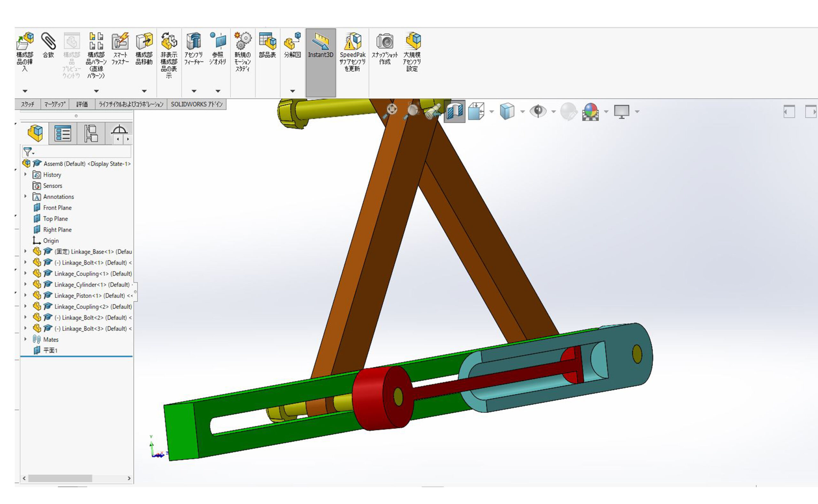Viewport: 818px width, 504px height.
Task: Open Bill of Materials (部品表) tool
Action: pyautogui.click(x=267, y=41)
